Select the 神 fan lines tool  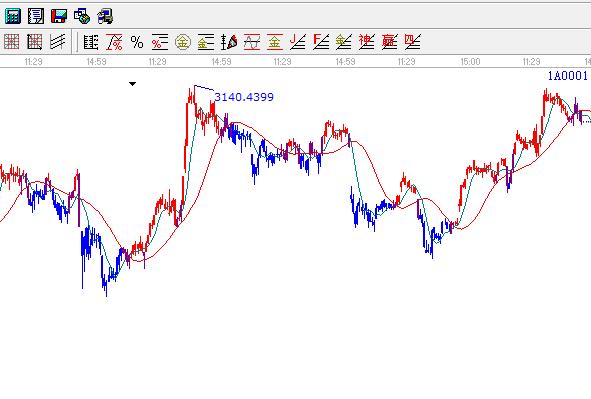[367, 42]
